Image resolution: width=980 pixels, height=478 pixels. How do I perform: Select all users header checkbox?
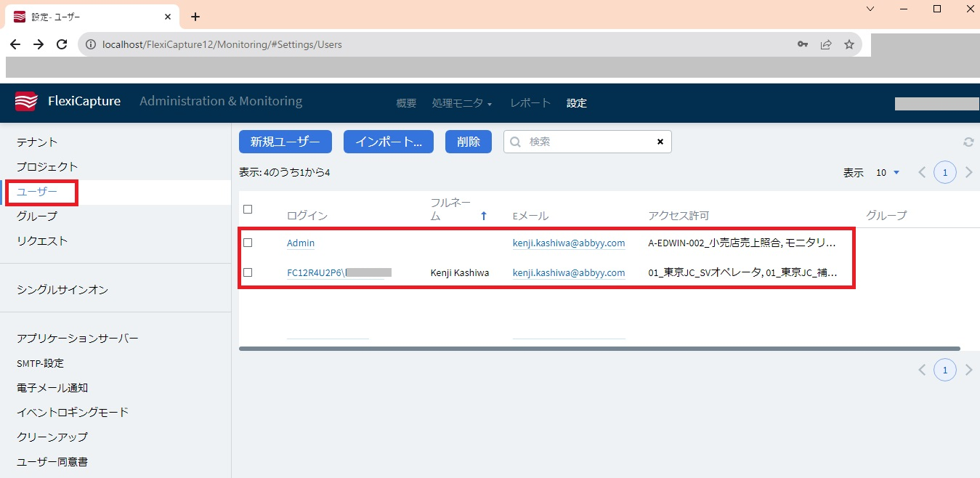[248, 209]
